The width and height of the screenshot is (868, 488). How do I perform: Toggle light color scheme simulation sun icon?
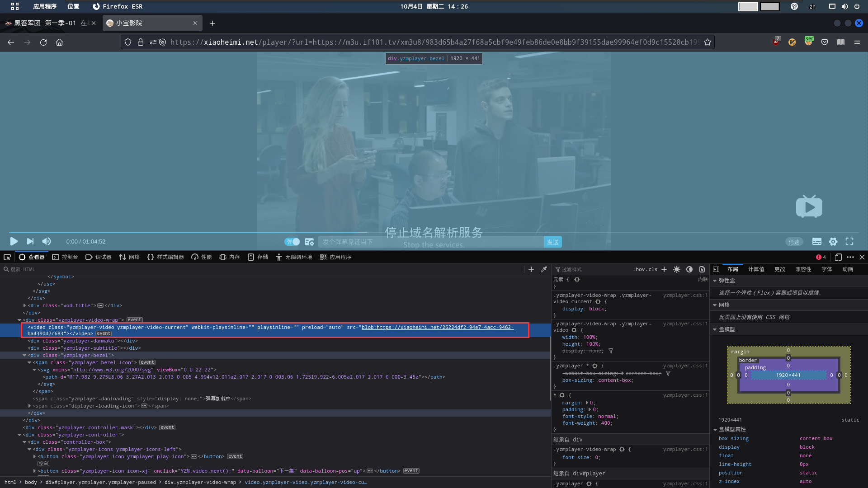click(677, 269)
